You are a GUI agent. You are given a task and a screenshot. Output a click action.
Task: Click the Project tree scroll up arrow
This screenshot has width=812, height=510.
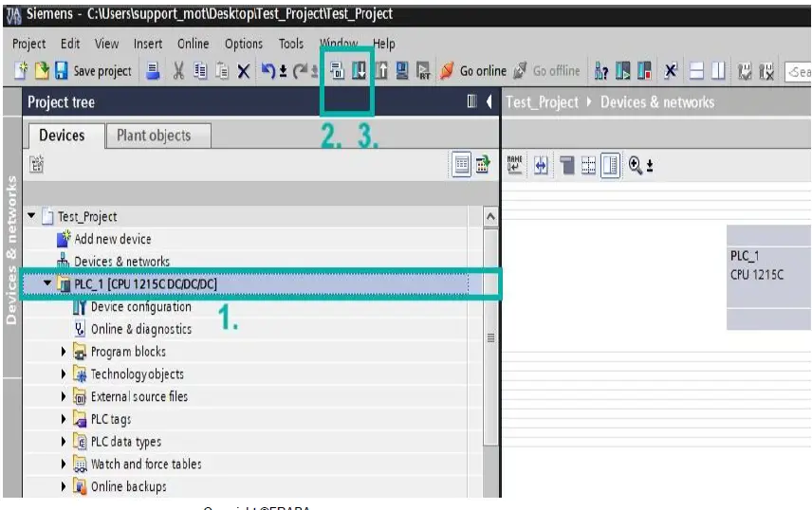[x=490, y=216]
